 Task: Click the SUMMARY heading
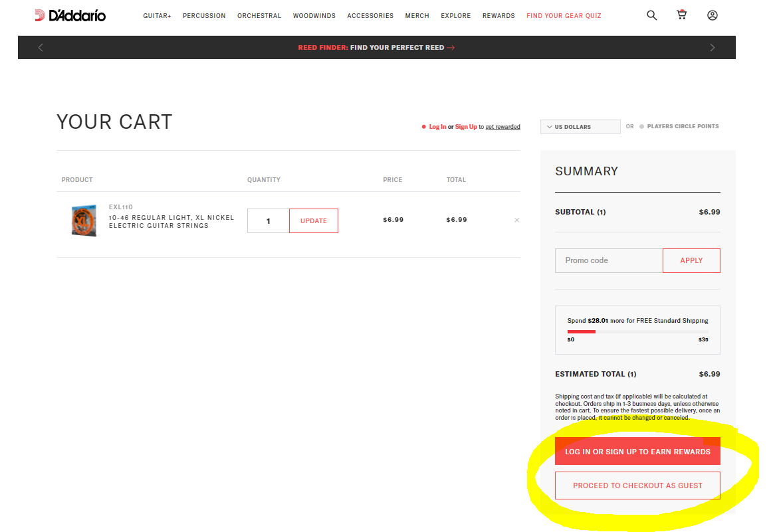pyautogui.click(x=587, y=171)
